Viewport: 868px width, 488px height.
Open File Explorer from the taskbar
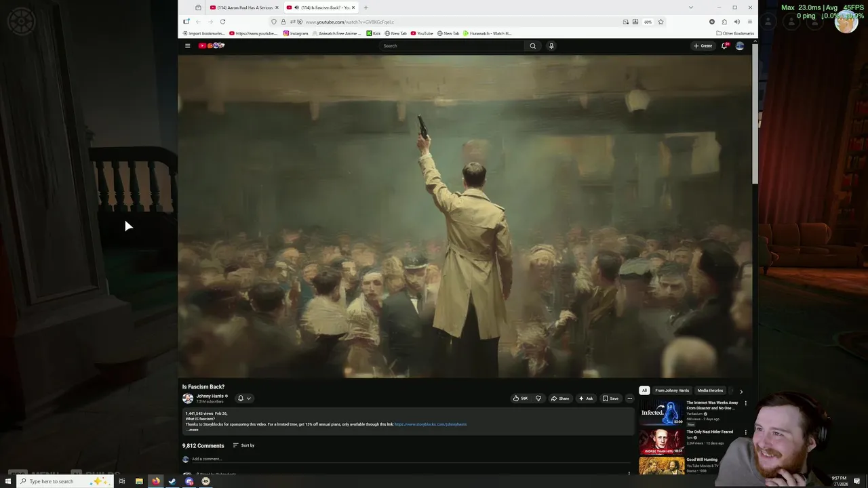pos(139,481)
